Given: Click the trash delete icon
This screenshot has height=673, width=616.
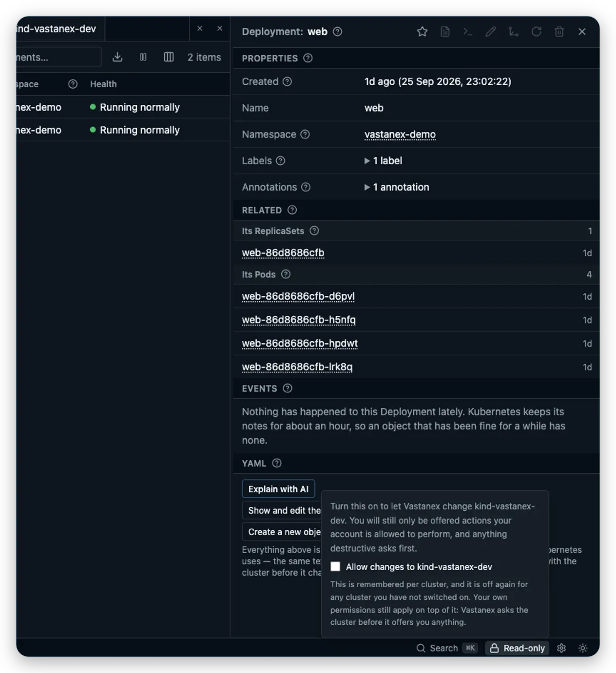Looking at the screenshot, I should point(559,32).
